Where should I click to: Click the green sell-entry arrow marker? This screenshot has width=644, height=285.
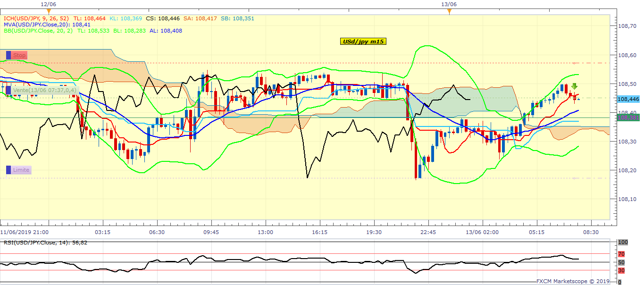pos(574,86)
